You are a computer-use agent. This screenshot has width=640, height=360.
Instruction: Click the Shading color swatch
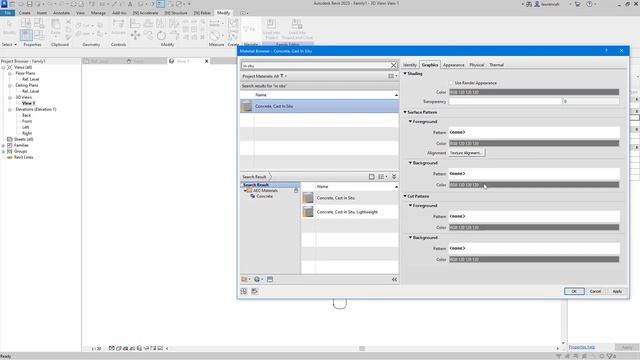click(x=534, y=92)
